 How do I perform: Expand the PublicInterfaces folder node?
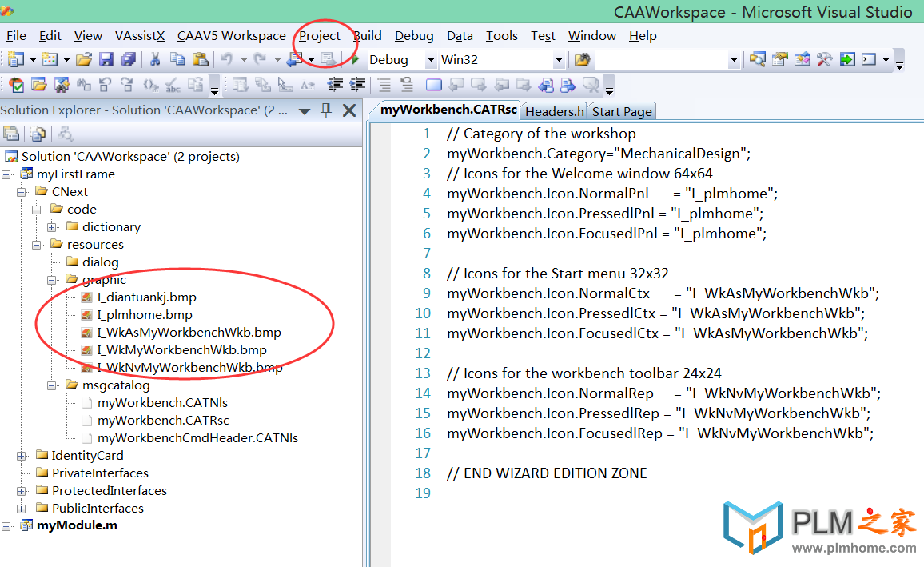(x=22, y=509)
